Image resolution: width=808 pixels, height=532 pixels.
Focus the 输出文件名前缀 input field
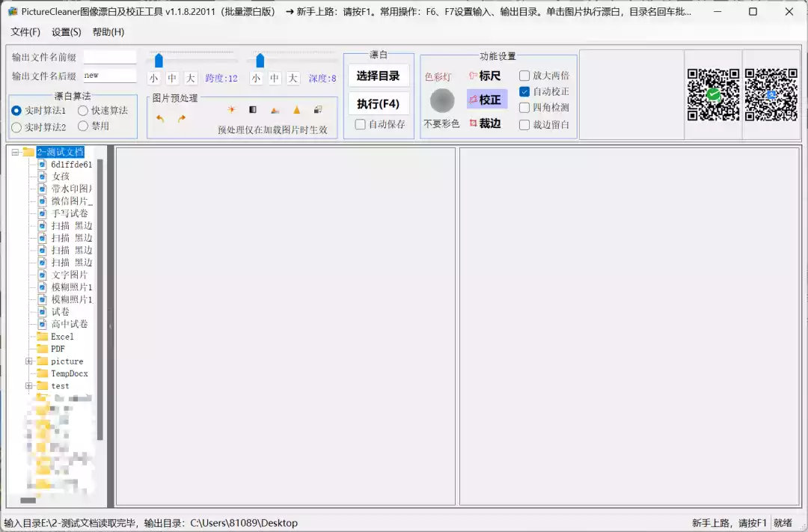point(110,57)
